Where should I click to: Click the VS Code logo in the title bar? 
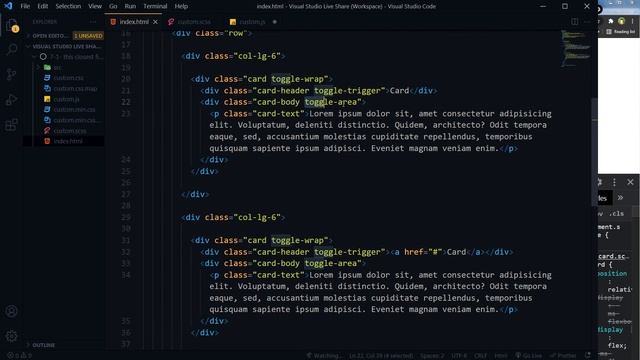pos(8,6)
